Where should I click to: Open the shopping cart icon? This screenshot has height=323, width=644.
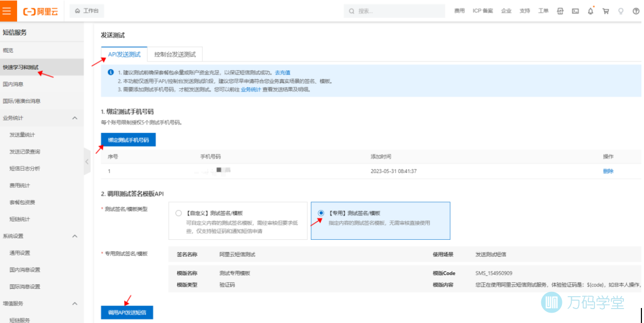(606, 11)
